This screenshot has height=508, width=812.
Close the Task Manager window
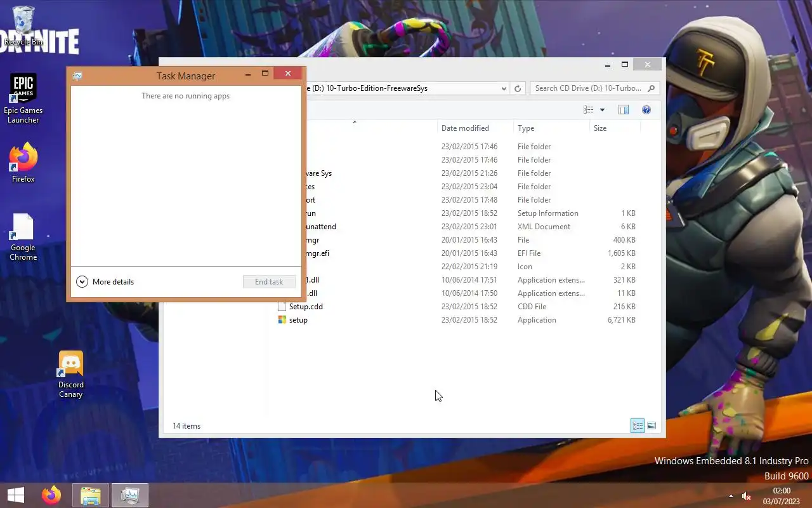coord(288,74)
